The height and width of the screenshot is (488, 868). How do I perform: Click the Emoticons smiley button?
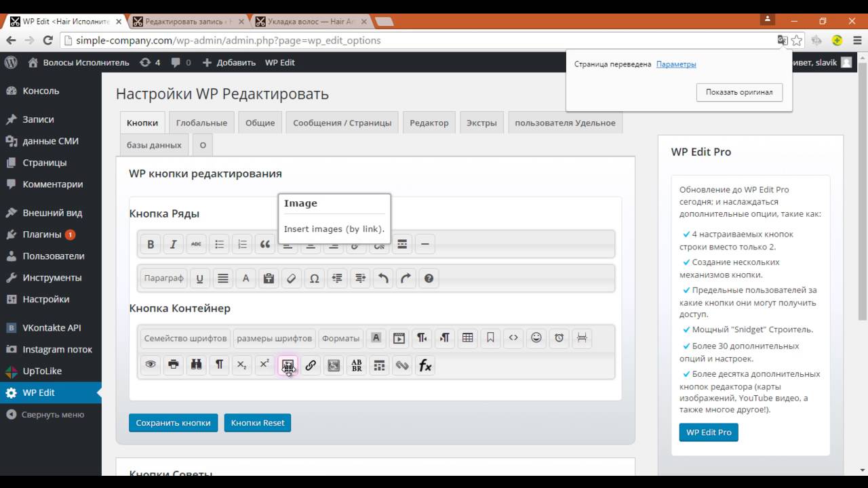(x=536, y=338)
